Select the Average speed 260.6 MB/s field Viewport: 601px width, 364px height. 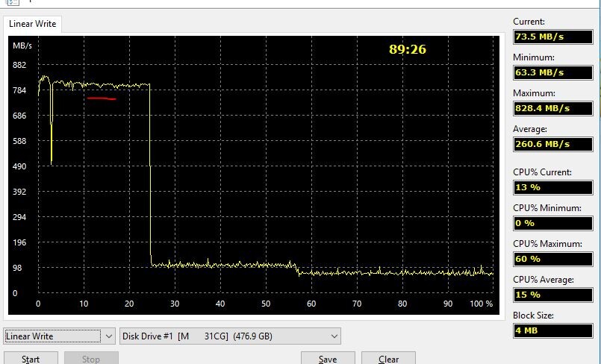[552, 144]
